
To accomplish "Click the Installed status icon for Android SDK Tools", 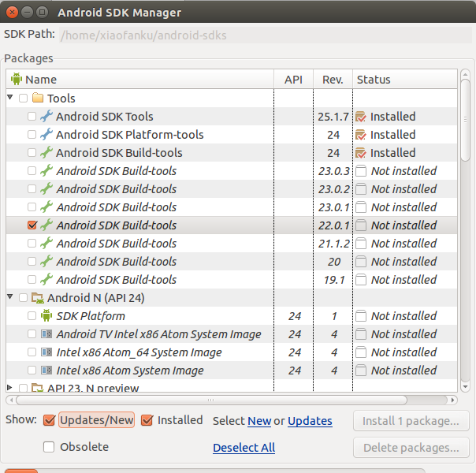I will (x=360, y=117).
